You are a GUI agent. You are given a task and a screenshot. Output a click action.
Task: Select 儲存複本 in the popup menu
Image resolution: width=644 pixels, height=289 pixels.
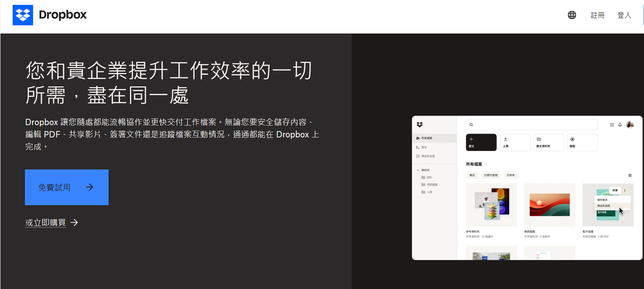coord(602,200)
